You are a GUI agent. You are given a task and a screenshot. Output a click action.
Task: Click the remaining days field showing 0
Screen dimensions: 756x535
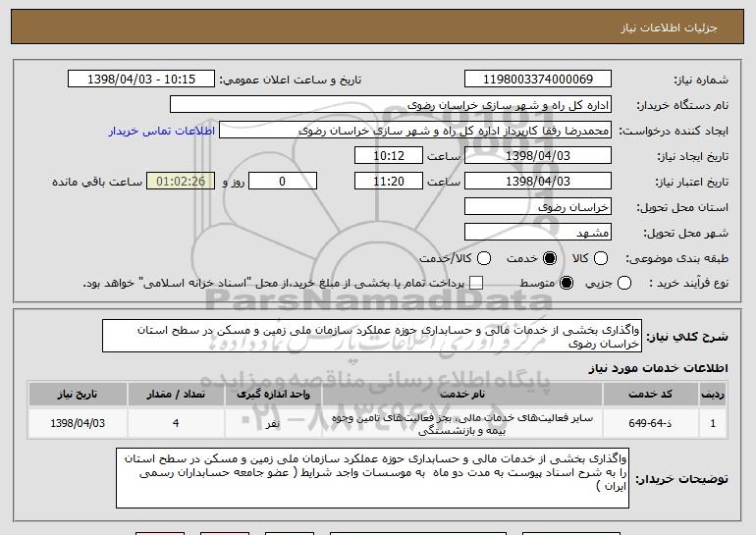283,182
